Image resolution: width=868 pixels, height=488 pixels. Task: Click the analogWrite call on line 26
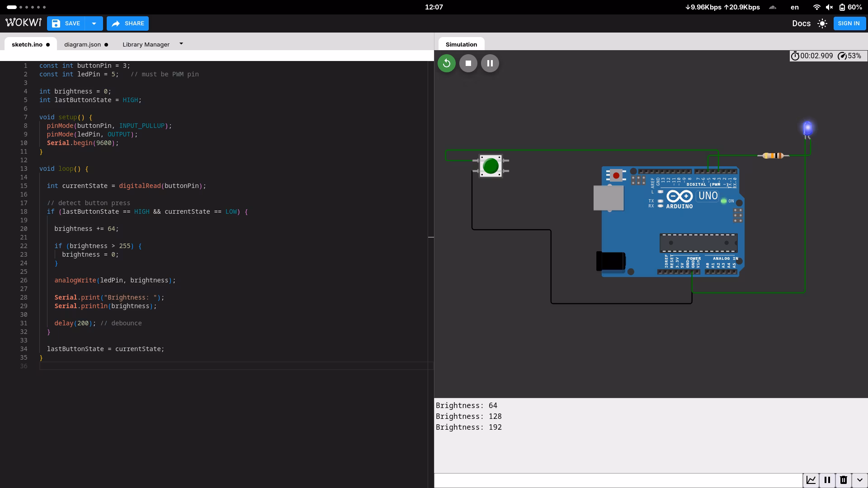click(x=115, y=280)
